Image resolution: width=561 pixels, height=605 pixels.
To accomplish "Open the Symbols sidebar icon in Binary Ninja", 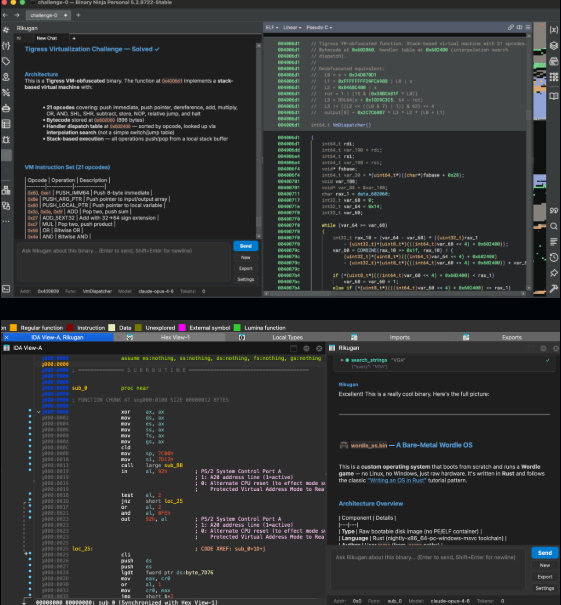I will point(6,30).
